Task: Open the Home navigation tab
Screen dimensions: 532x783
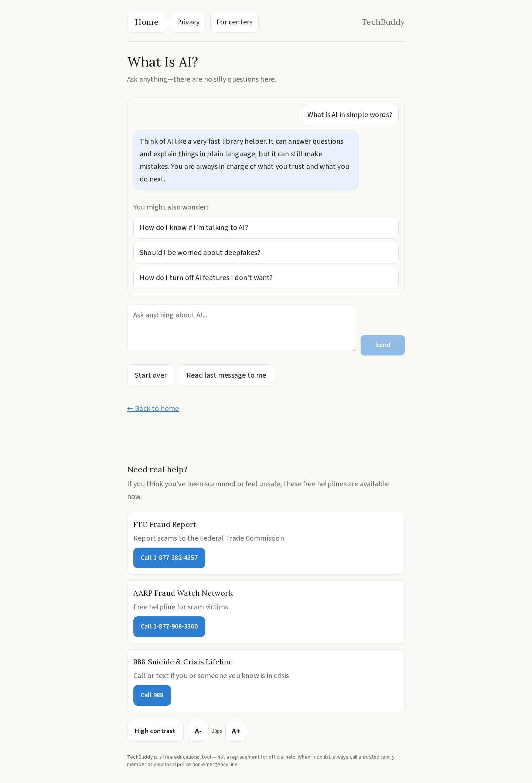Action: [147, 22]
